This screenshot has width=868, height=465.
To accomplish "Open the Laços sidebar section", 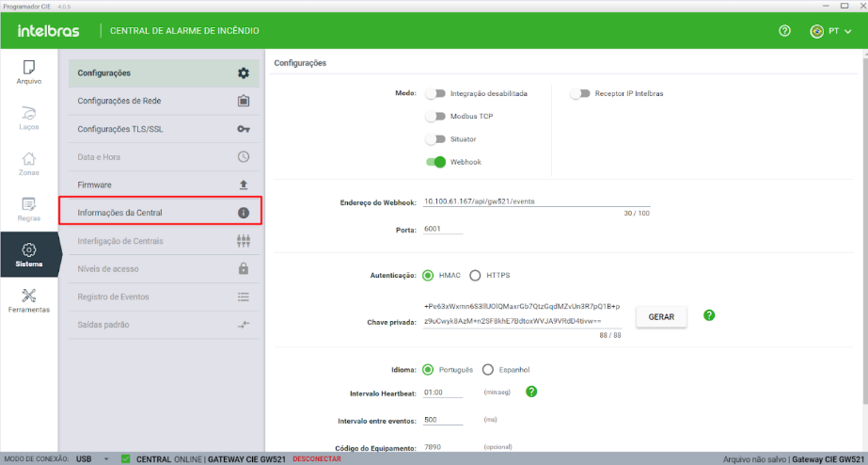I will [x=29, y=118].
